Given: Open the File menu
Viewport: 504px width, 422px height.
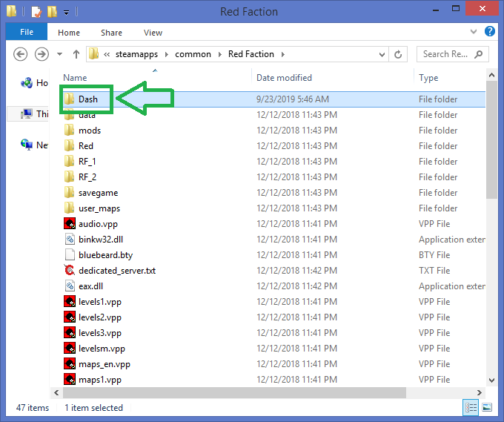Looking at the screenshot, I should [x=27, y=33].
